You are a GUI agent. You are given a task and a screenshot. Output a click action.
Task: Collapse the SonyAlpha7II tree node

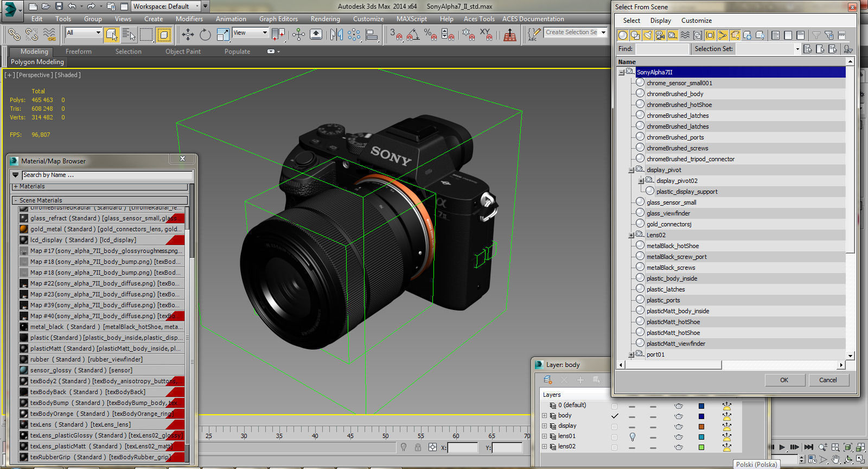click(x=621, y=72)
